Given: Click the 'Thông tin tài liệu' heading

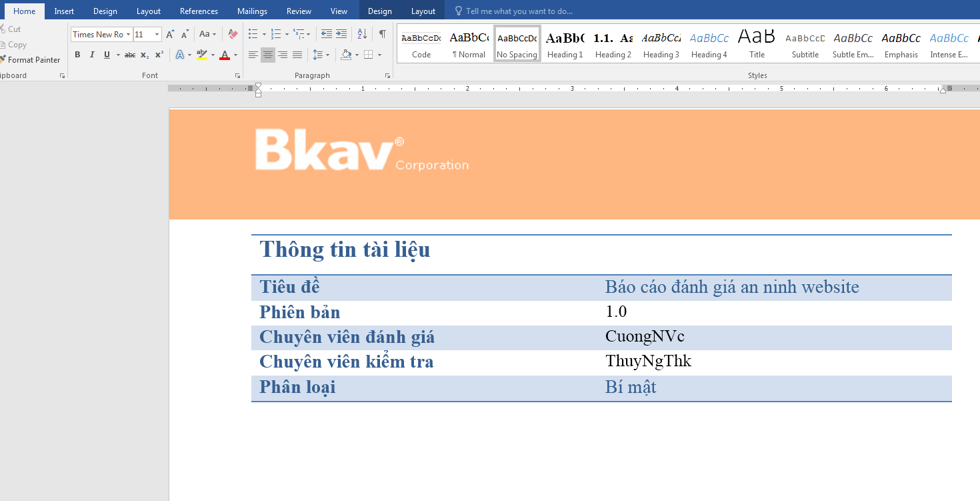Looking at the screenshot, I should pos(345,249).
